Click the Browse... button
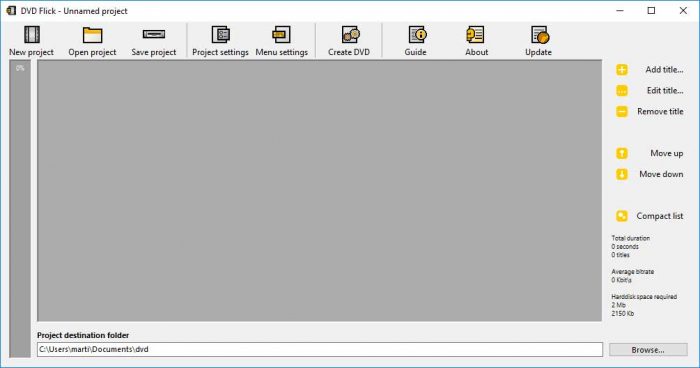This screenshot has width=700, height=368. 648,350
